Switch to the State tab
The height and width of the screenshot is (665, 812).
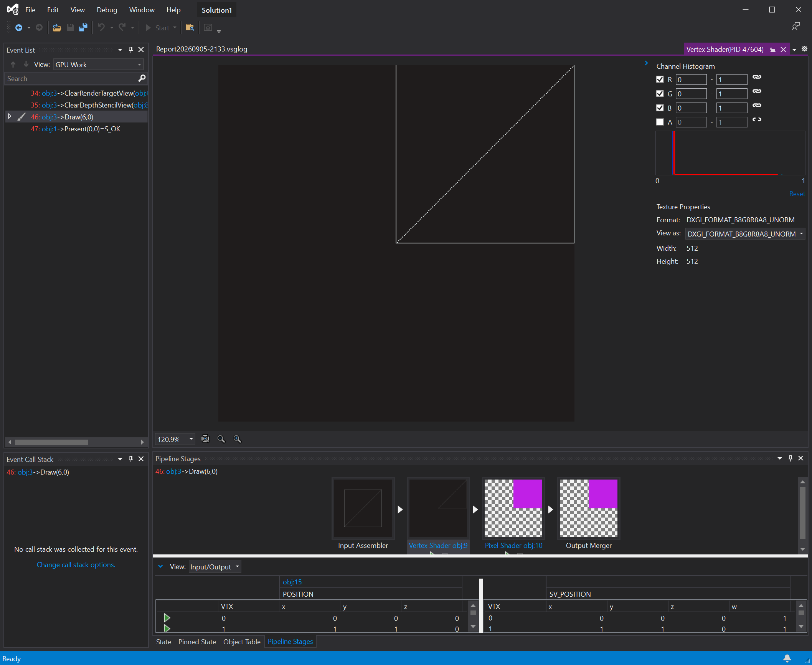click(163, 642)
